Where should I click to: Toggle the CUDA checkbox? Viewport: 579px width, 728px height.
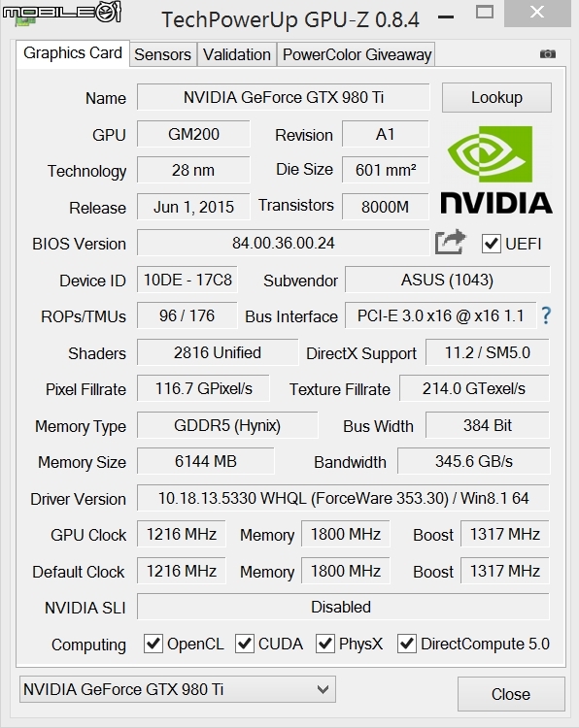tap(245, 644)
